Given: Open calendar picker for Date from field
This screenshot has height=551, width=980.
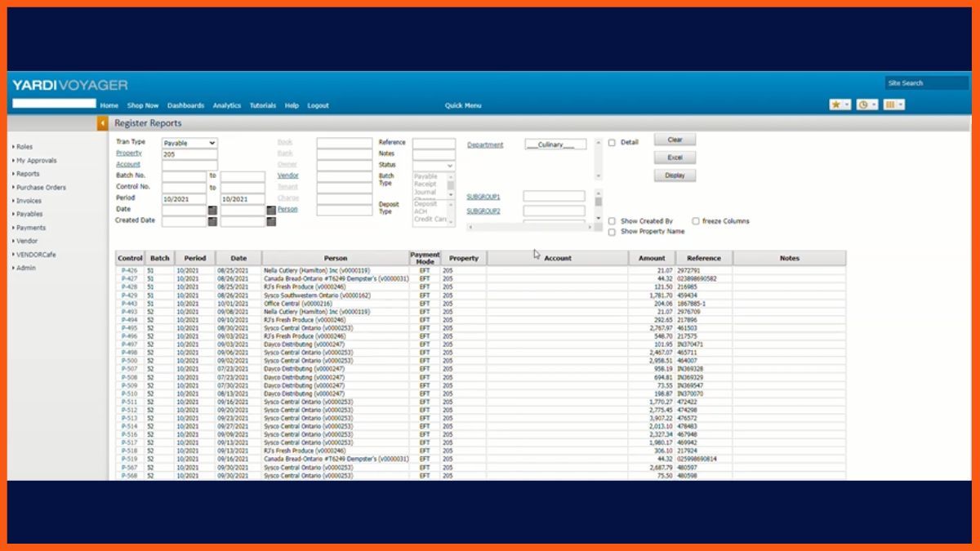Looking at the screenshot, I should 212,210.
